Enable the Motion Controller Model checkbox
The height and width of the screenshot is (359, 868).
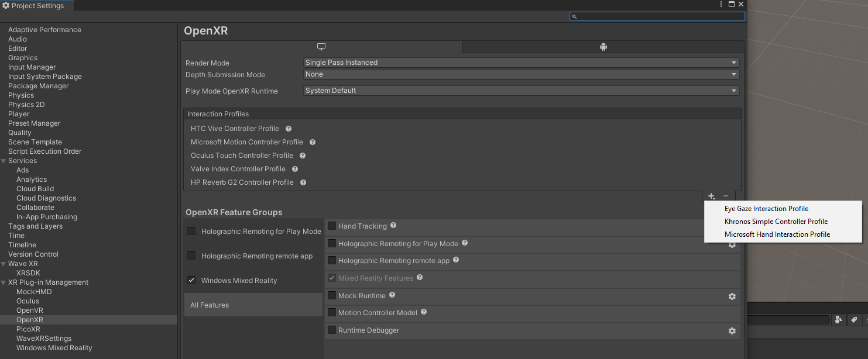pos(332,313)
